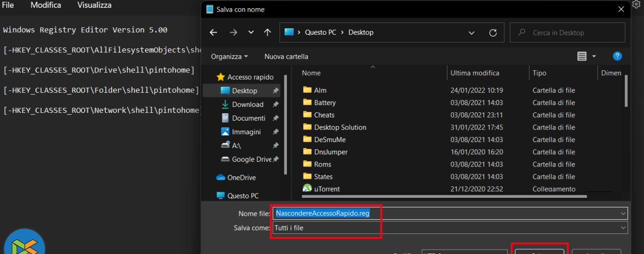This screenshot has height=254, width=644.
Task: Open the Organizza menu
Action: (x=229, y=57)
